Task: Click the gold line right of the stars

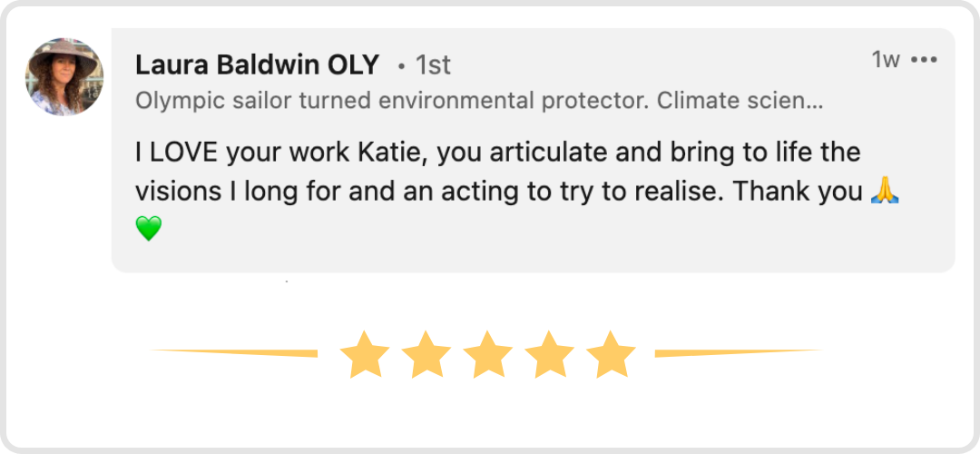Action: coord(737,352)
